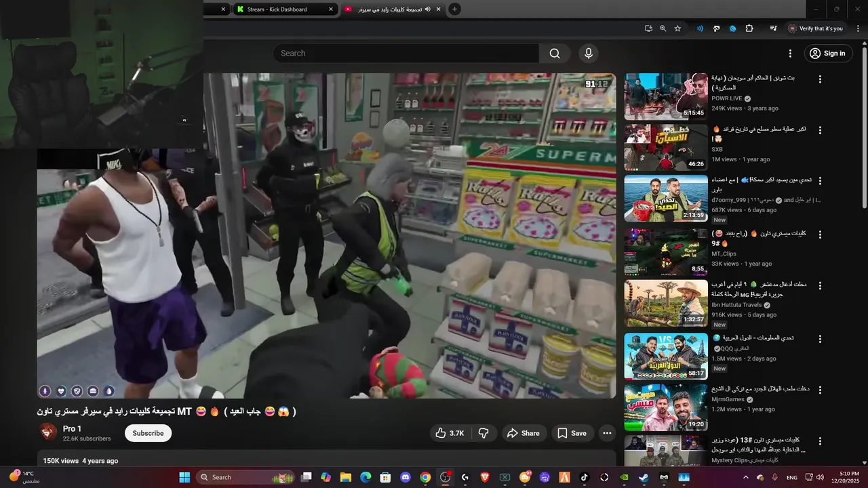Open options menu for d7oomy_999 video
The height and width of the screenshot is (488, 868).
coord(820,181)
